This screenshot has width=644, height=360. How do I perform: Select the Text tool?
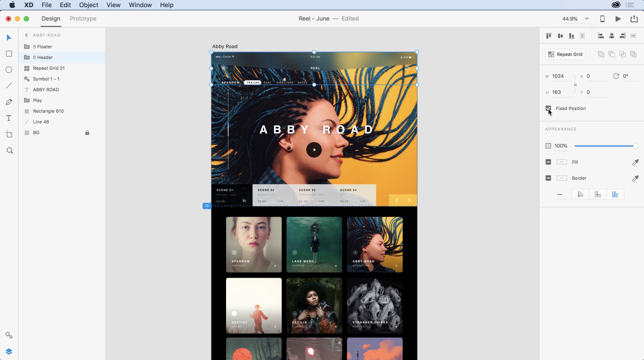(x=9, y=118)
